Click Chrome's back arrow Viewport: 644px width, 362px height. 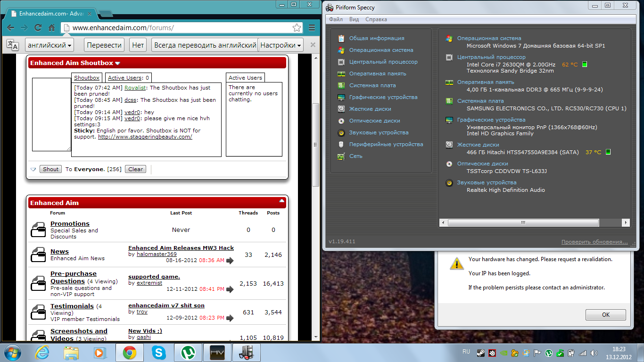coord(10,28)
